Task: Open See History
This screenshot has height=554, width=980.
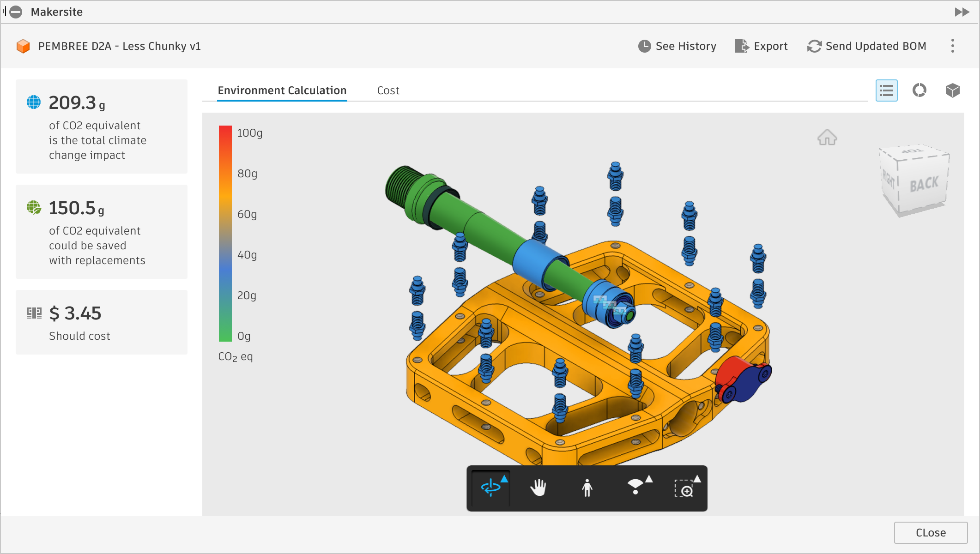Action: tap(677, 46)
